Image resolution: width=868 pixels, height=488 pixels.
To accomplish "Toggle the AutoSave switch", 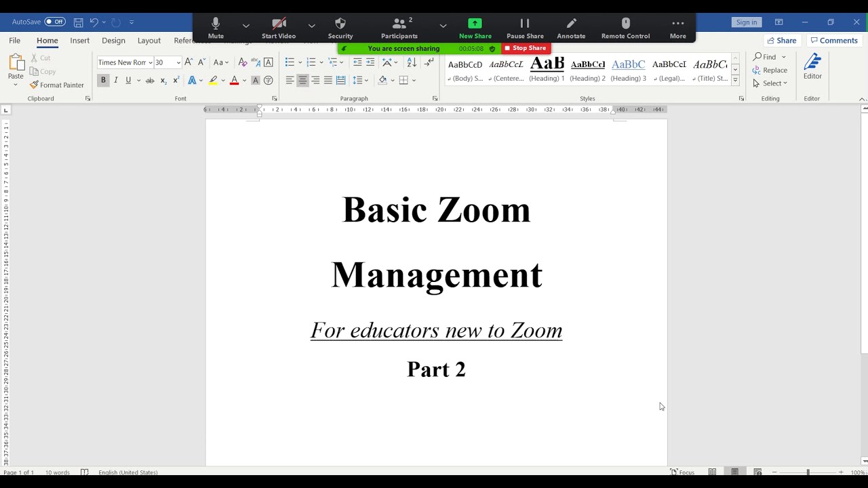I will pos(55,22).
